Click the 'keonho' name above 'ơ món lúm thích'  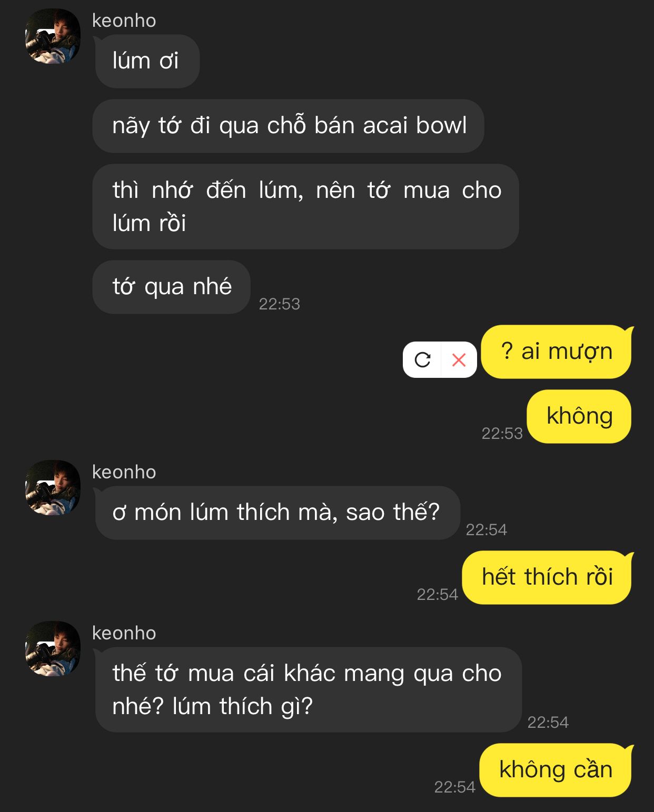[x=124, y=472]
